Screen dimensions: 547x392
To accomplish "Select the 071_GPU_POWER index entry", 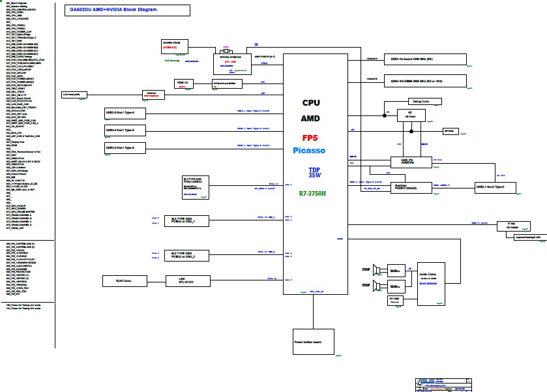I will click(x=16, y=208).
